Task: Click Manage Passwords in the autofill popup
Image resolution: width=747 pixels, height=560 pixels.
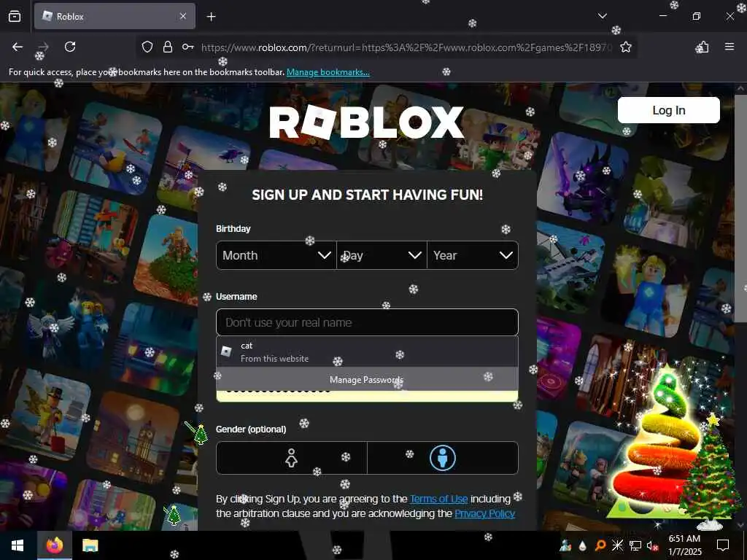Action: [x=367, y=379]
